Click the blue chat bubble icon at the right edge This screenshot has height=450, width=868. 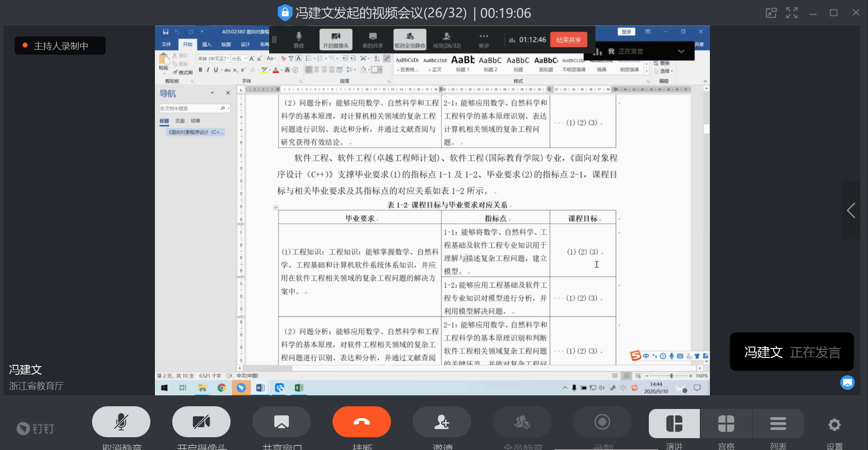pos(847,383)
